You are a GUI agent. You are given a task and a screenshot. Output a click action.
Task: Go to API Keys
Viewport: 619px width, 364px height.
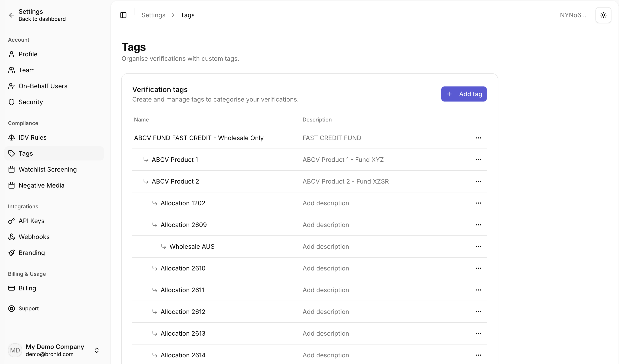point(54,221)
